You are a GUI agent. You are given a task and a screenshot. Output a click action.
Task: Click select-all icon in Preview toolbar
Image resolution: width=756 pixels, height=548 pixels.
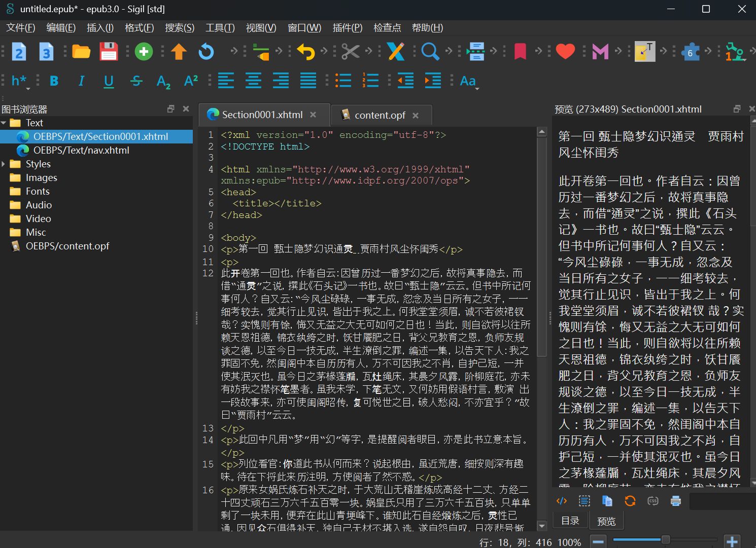585,501
